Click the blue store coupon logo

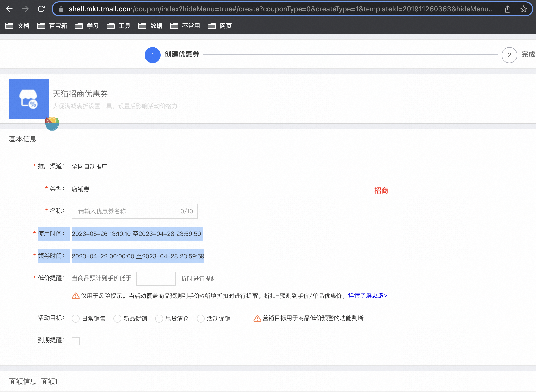coord(29,99)
